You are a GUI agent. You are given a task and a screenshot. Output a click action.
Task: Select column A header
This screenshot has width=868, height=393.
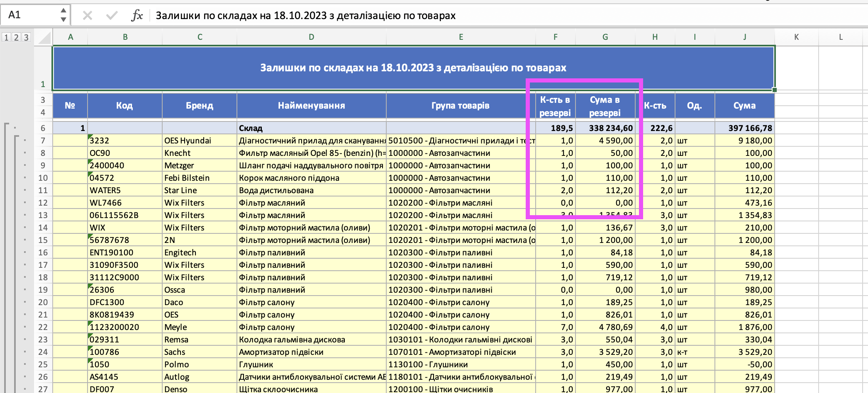click(71, 37)
